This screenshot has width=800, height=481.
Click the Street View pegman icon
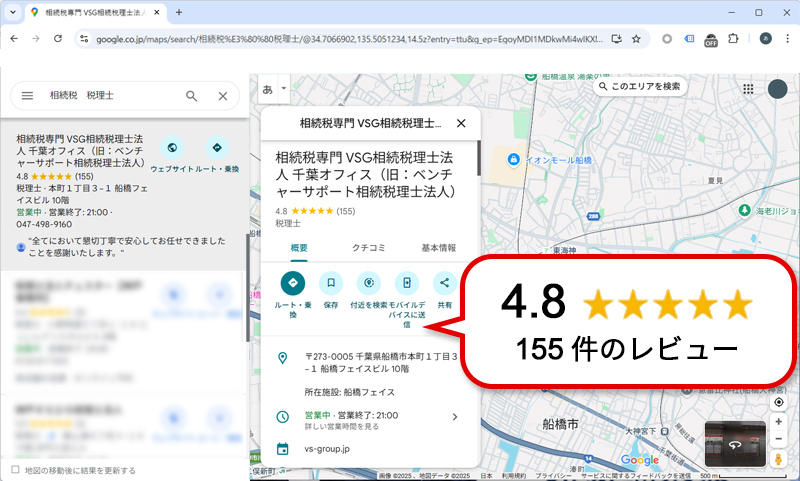[778, 459]
